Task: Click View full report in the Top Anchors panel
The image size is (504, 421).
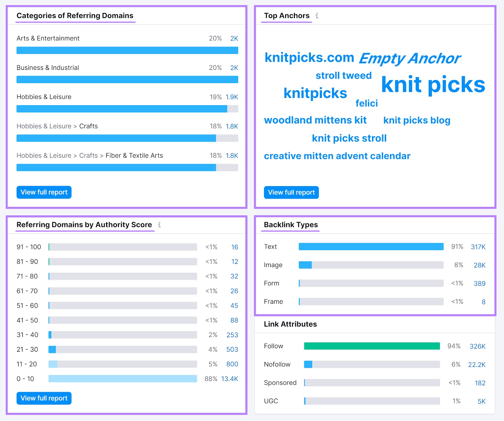Action: pos(291,192)
